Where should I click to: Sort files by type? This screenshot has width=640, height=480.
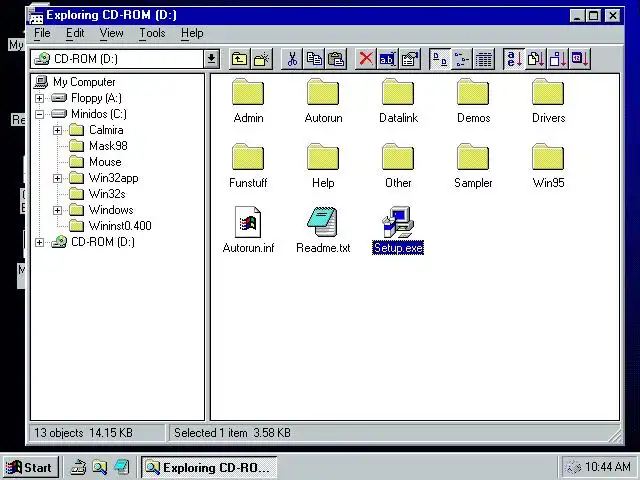536,59
